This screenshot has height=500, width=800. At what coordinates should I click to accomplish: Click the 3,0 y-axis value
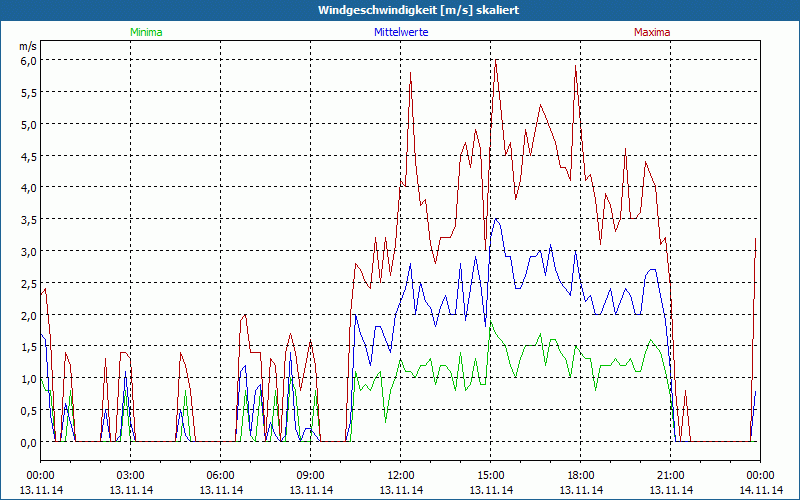[28, 252]
